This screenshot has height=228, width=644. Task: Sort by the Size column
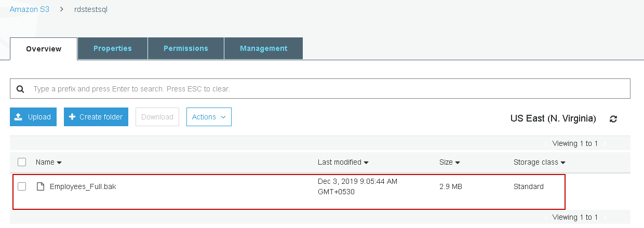pos(449,162)
